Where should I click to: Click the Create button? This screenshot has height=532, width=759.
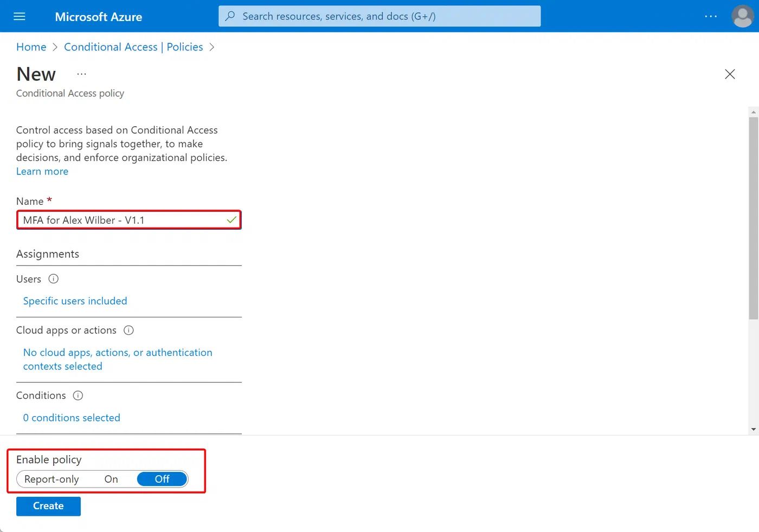pyautogui.click(x=48, y=506)
